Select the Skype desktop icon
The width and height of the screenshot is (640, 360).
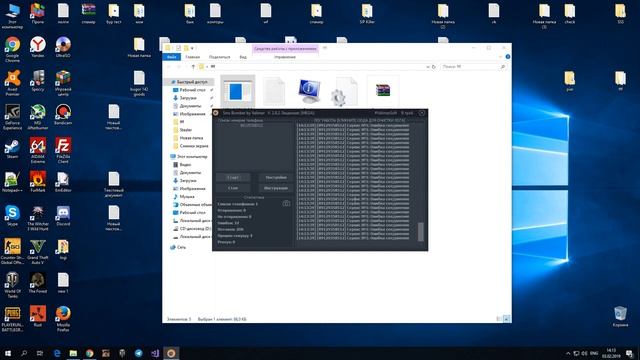(12, 216)
